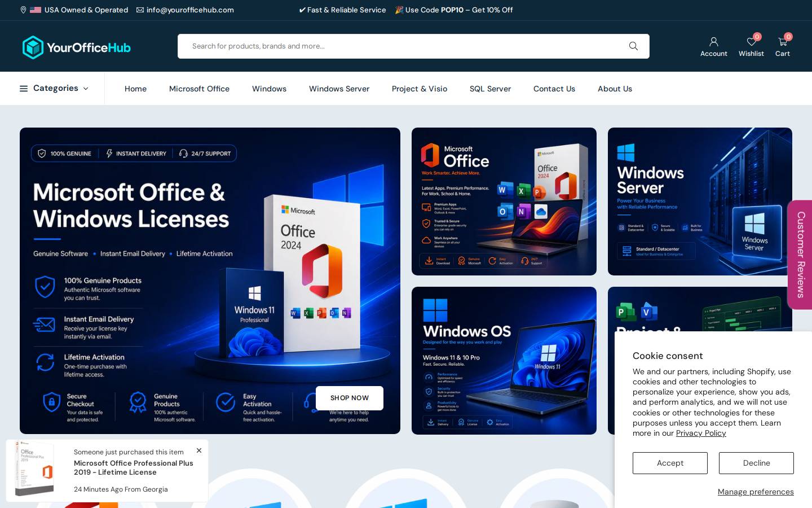Expand the Categories dropdown chevron
The image size is (812, 508).
(86, 89)
